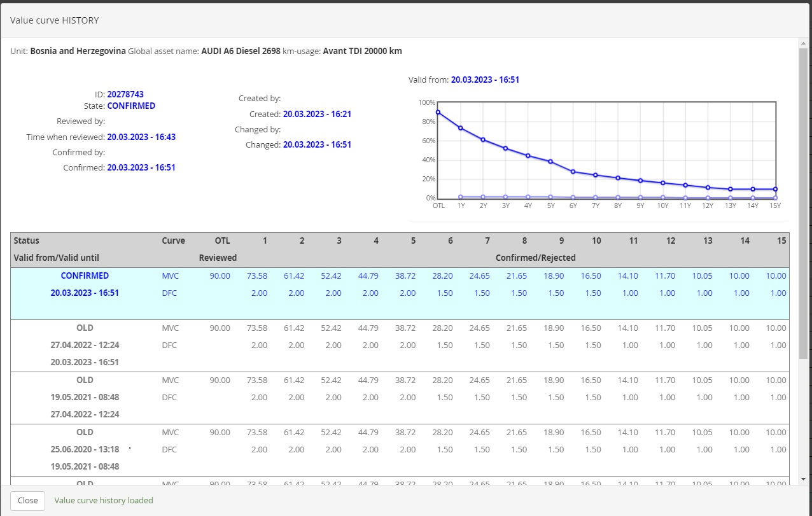
Task: Click the ID value 20278743
Action: click(x=125, y=94)
